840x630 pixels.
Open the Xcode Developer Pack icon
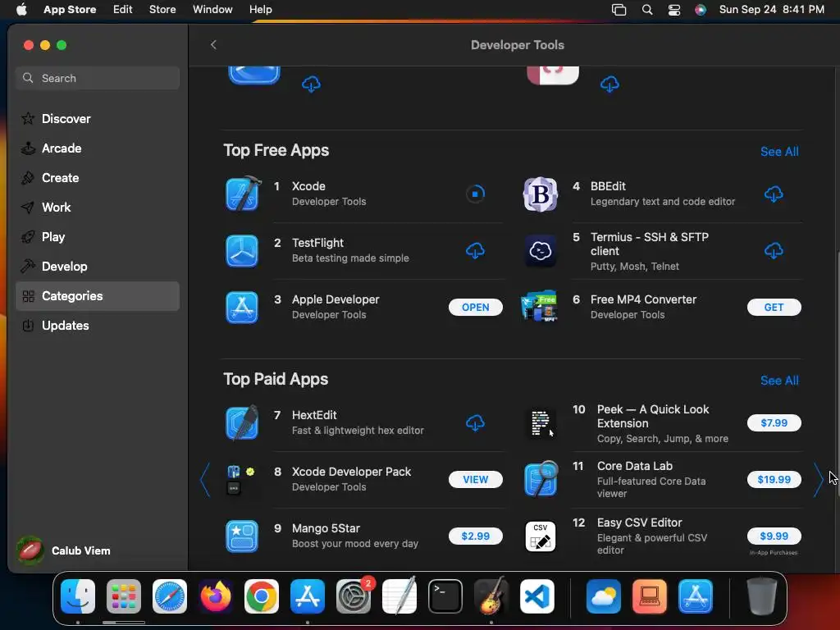pos(240,479)
